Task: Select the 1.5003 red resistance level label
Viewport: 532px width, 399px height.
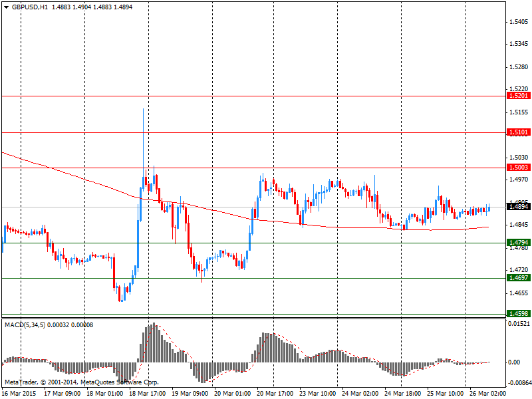Action: coord(518,168)
